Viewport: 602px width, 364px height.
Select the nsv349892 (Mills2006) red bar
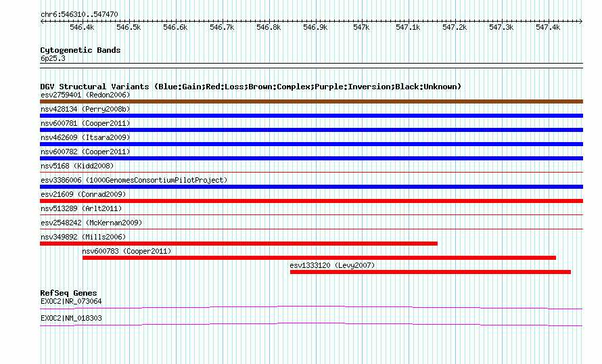point(239,244)
